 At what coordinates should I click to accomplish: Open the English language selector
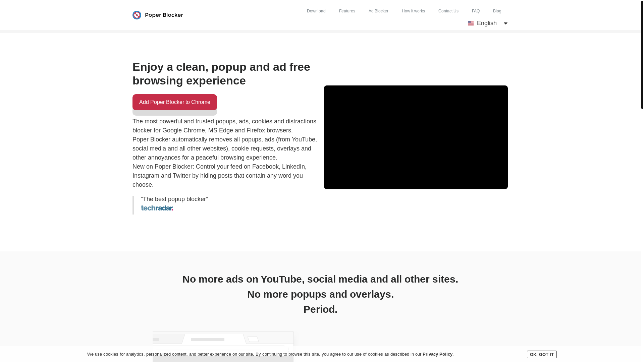tap(488, 23)
